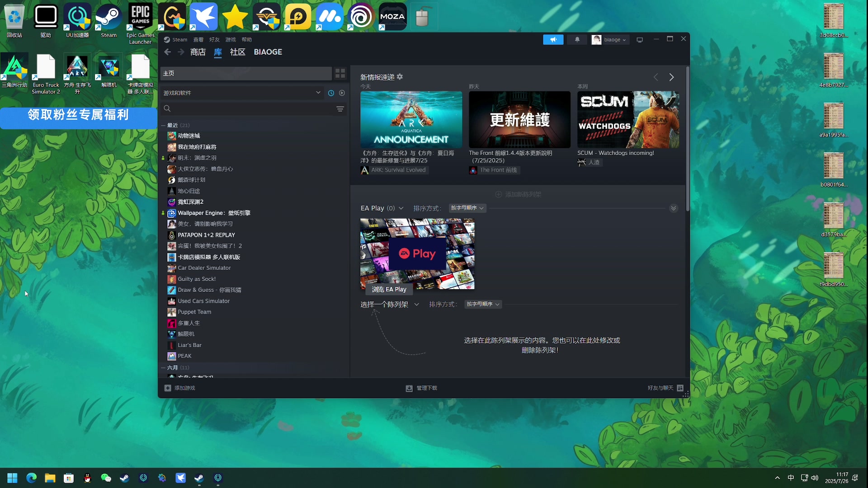Open File Explorer from the taskbar
The height and width of the screenshot is (488, 868).
[50, 478]
